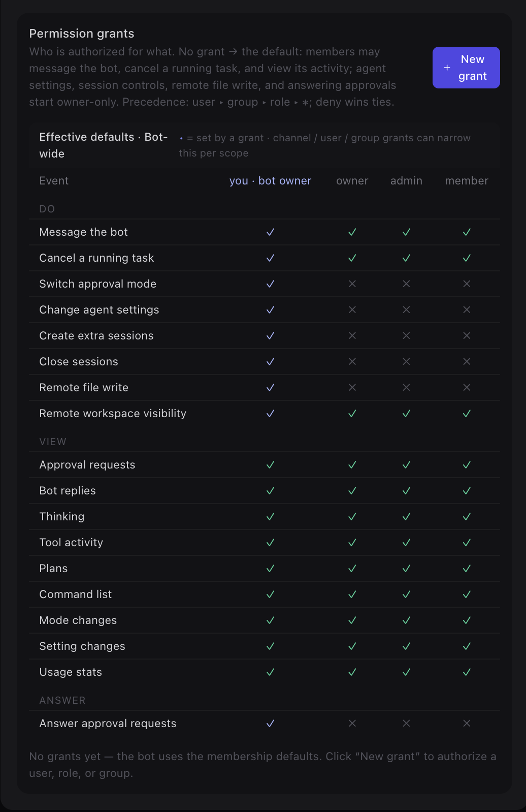
Task: Click the New grant button
Action: [466, 68]
